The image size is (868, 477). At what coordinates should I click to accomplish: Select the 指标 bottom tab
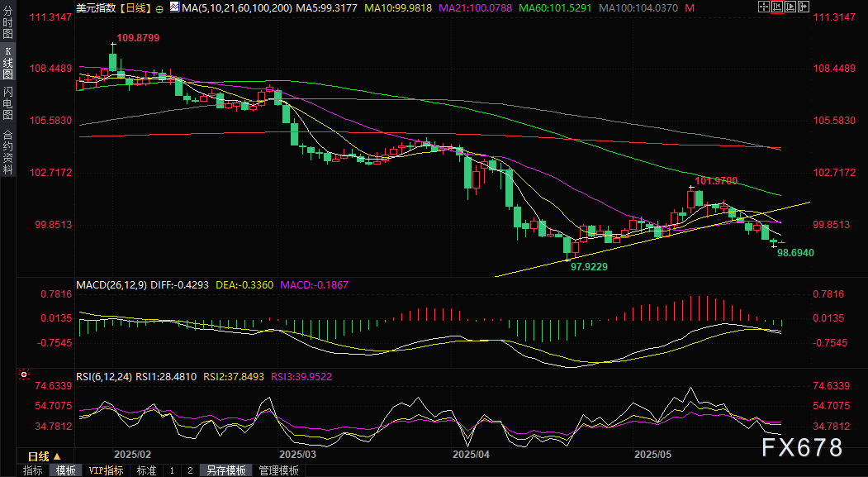click(x=33, y=470)
